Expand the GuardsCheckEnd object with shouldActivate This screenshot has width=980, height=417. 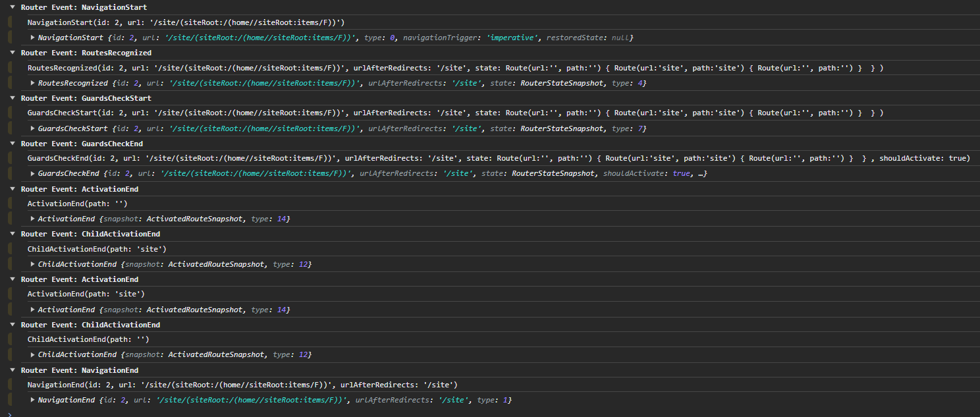[32, 173]
